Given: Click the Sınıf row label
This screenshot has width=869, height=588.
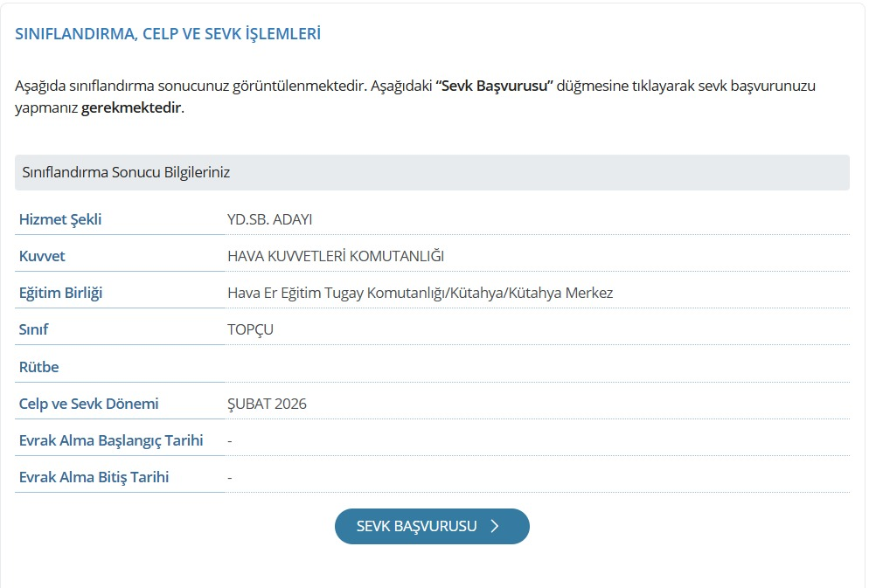Looking at the screenshot, I should (33, 329).
